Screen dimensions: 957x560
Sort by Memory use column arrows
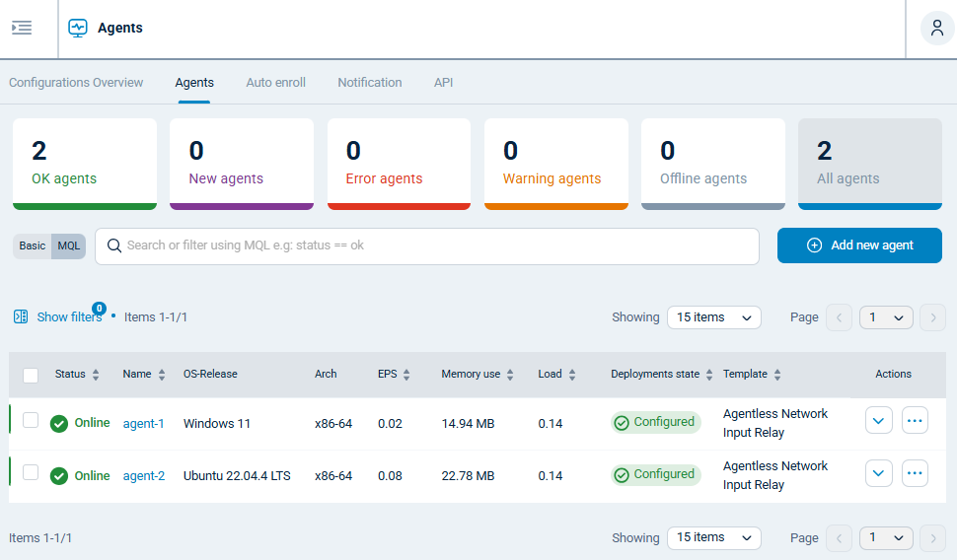pyautogui.click(x=510, y=375)
